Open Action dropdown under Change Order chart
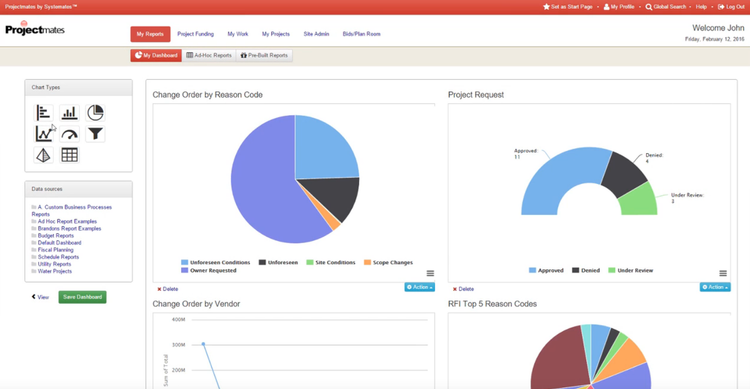This screenshot has height=389, width=750. pos(419,287)
